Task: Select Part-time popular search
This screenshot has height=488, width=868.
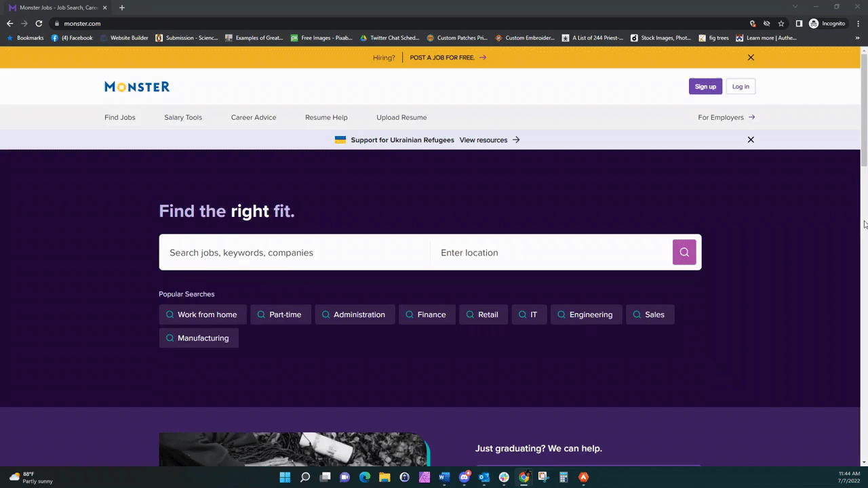Action: click(x=281, y=314)
